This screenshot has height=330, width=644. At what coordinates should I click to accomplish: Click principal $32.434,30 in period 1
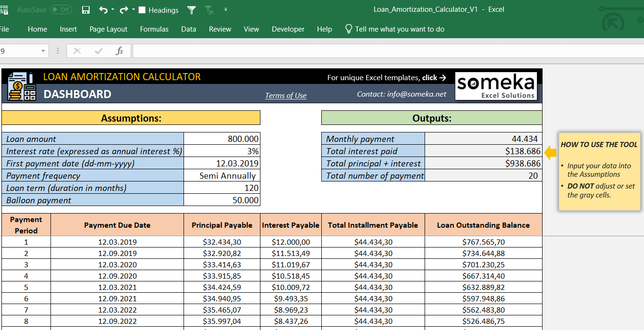(222, 242)
